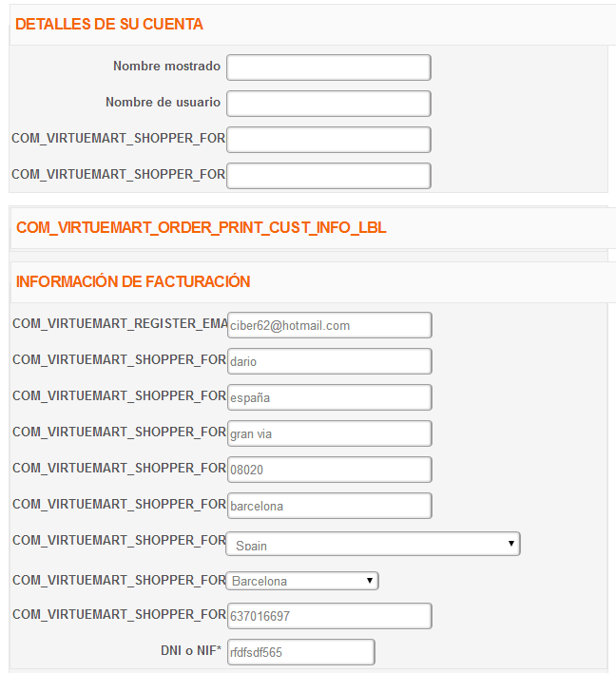Screen dimensions: 616x673
Task: Select the city field with barcelona
Action: pyautogui.click(x=329, y=506)
